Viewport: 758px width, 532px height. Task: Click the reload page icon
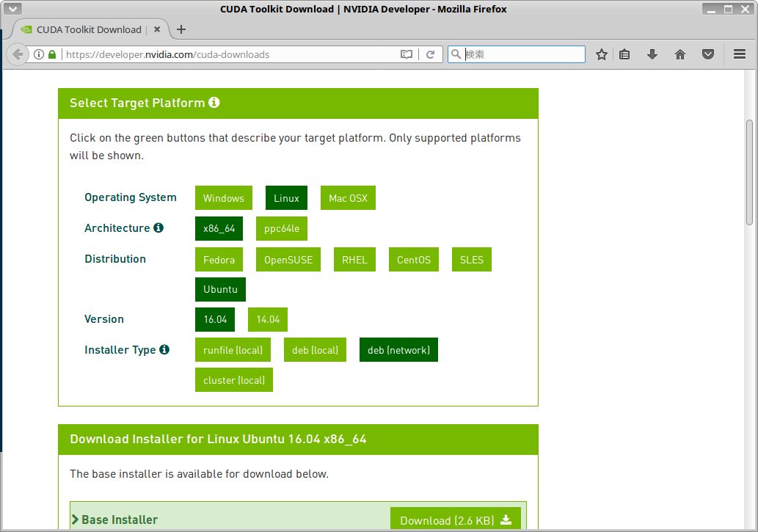(x=431, y=54)
